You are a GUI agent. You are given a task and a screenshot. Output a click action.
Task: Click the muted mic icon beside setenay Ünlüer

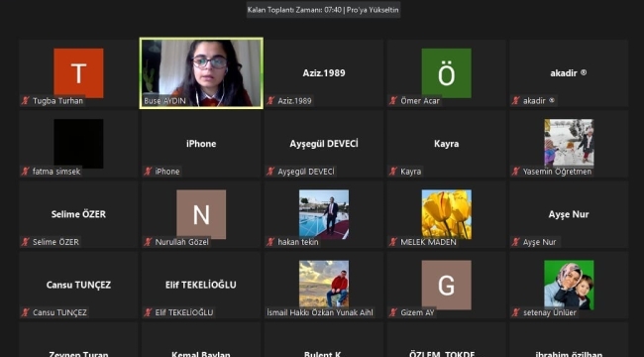coord(515,312)
